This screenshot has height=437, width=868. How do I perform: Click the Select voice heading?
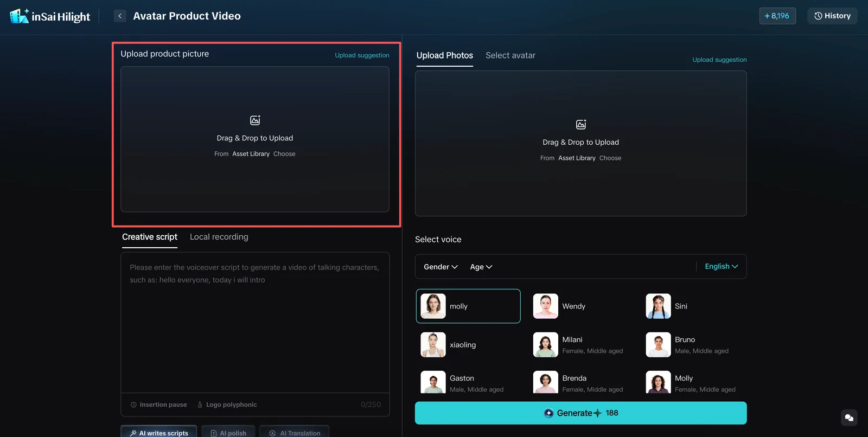438,240
